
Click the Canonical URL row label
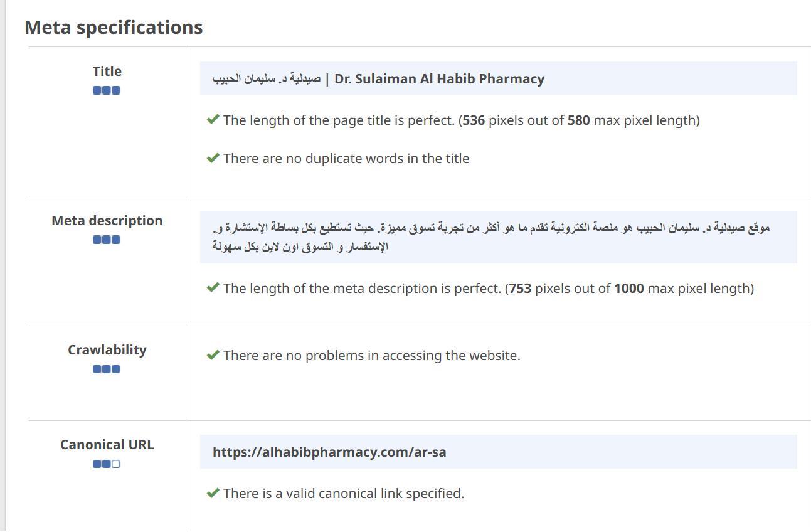pos(107,445)
